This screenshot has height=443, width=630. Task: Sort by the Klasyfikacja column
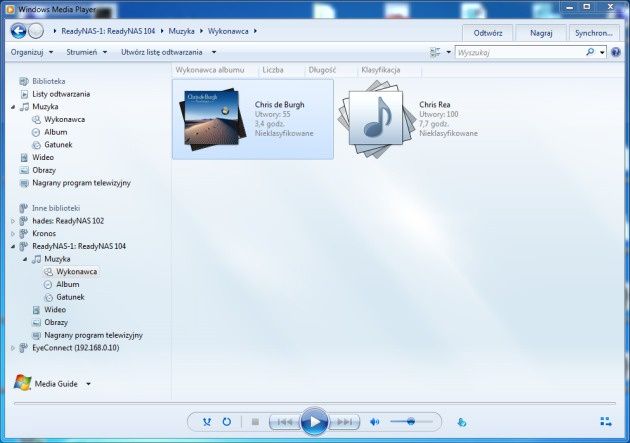point(380,70)
